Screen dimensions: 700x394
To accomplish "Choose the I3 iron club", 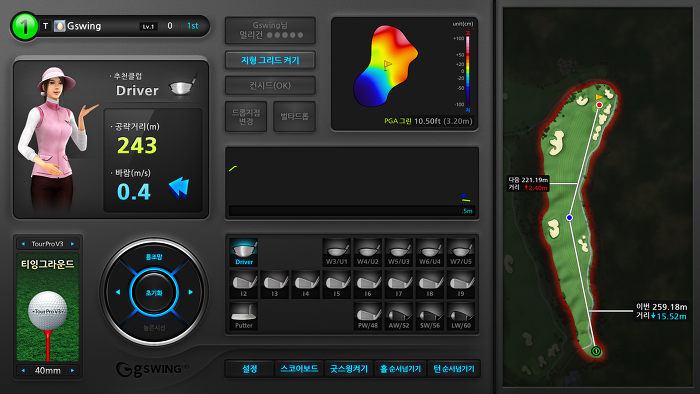I will coord(275,284).
